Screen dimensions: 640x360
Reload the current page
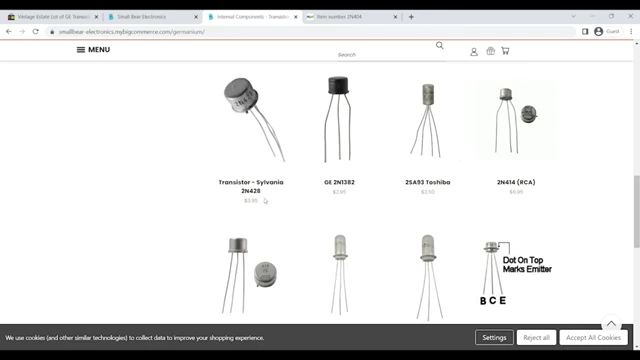pyautogui.click(x=36, y=31)
